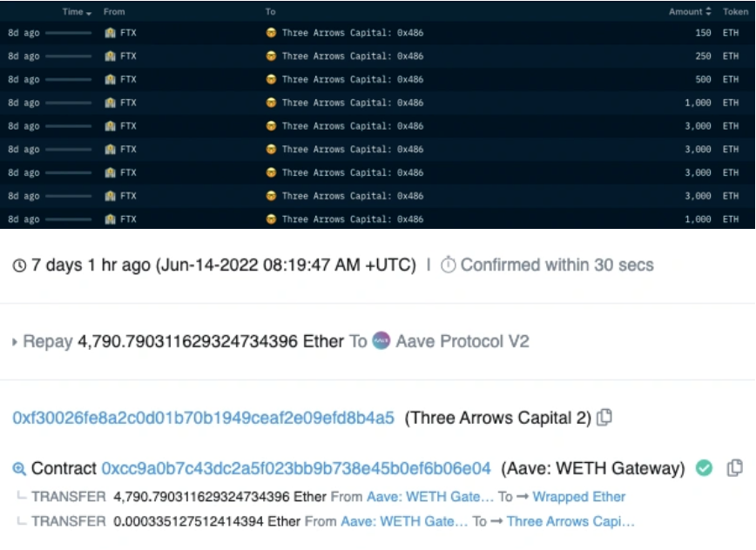This screenshot has height=550, width=756.
Task: Click the Confirmed within 30 secs text
Action: click(557, 265)
